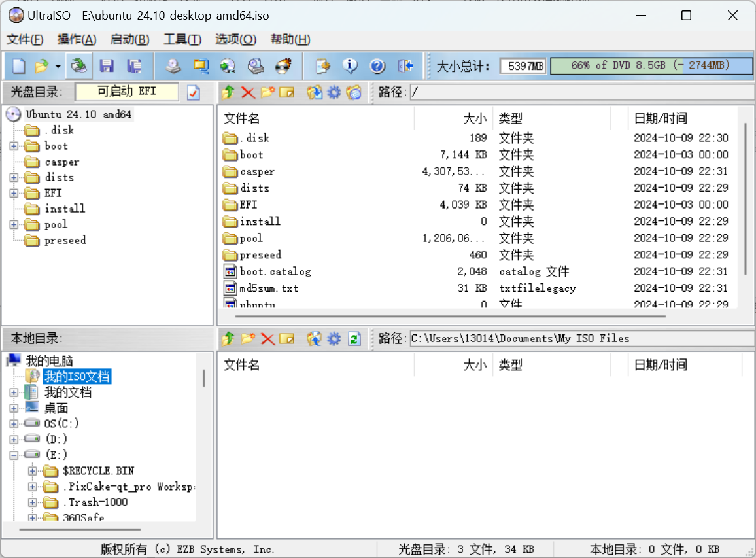Image resolution: width=756 pixels, height=558 pixels.
Task: Click Rename icon in local panel toolbar
Action: 287,339
